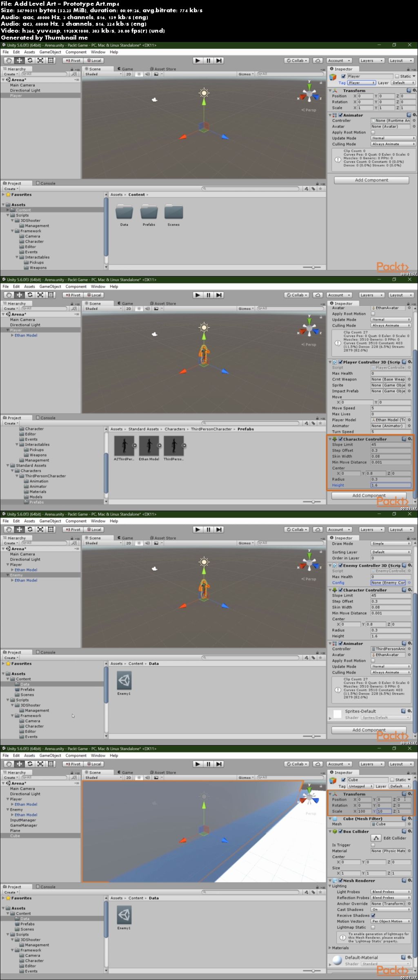Open the Tag dropdown showing Player
The width and height of the screenshot is (418, 980).
[362, 83]
